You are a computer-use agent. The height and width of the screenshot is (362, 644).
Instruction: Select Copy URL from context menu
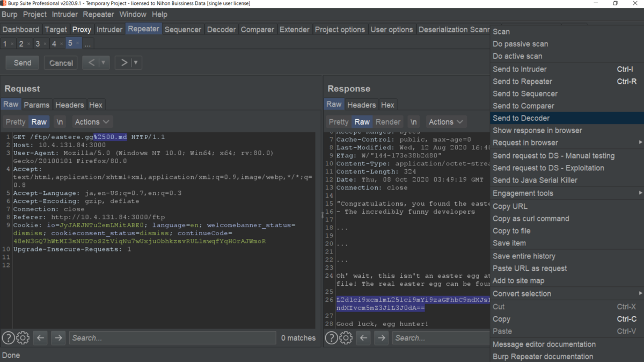[567, 206]
